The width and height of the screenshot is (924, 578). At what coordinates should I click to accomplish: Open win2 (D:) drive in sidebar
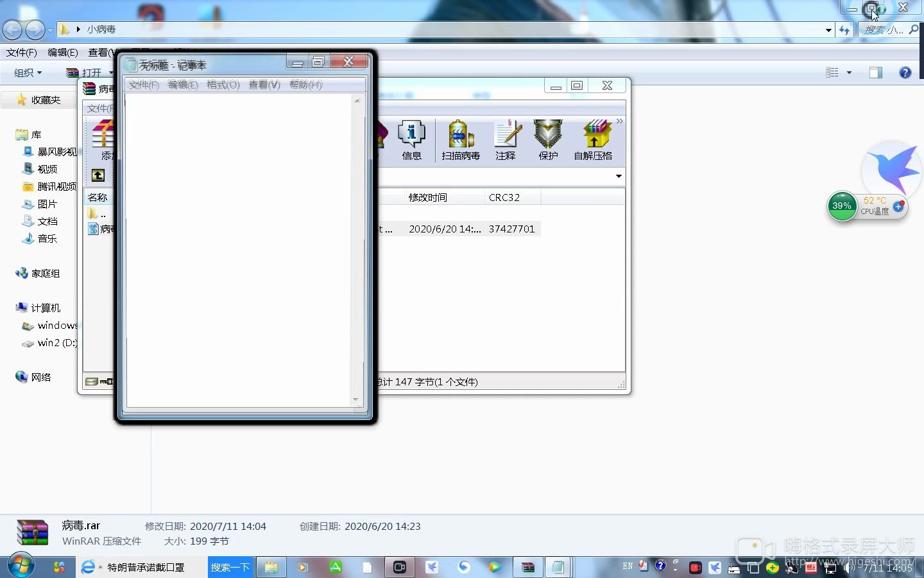(50, 343)
